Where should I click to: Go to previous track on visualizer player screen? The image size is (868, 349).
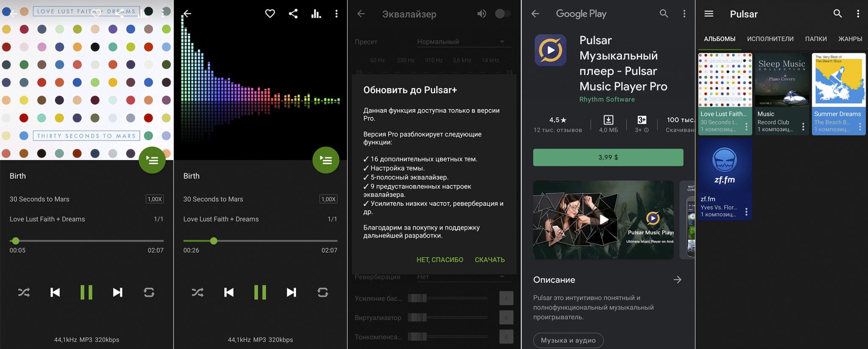tap(229, 292)
